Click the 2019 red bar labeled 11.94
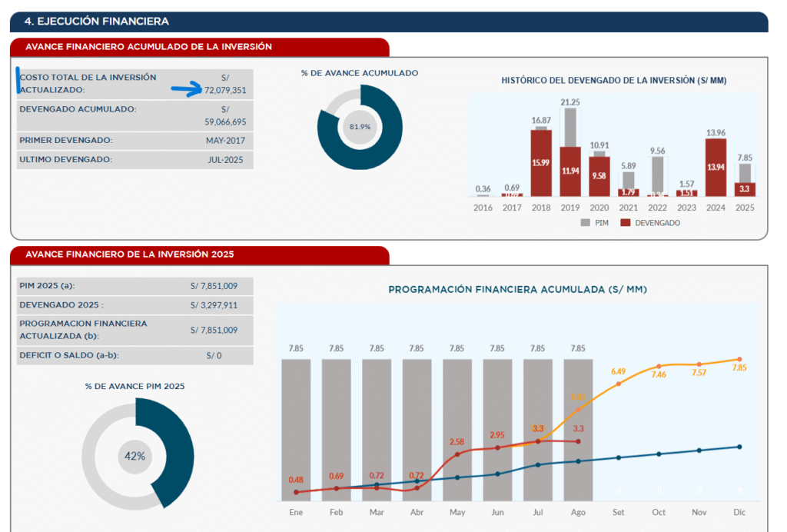 tap(569, 171)
